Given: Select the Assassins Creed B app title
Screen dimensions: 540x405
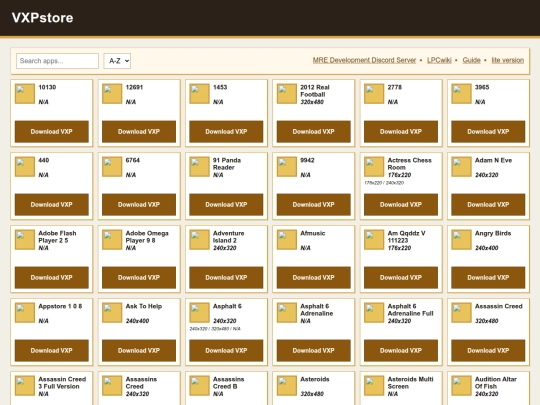Looking at the screenshot, I should click(x=228, y=383).
